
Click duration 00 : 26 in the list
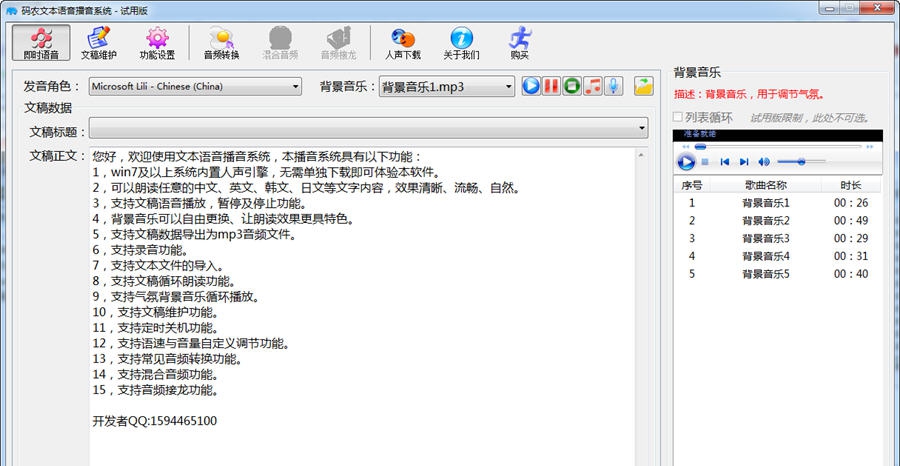coord(851,203)
